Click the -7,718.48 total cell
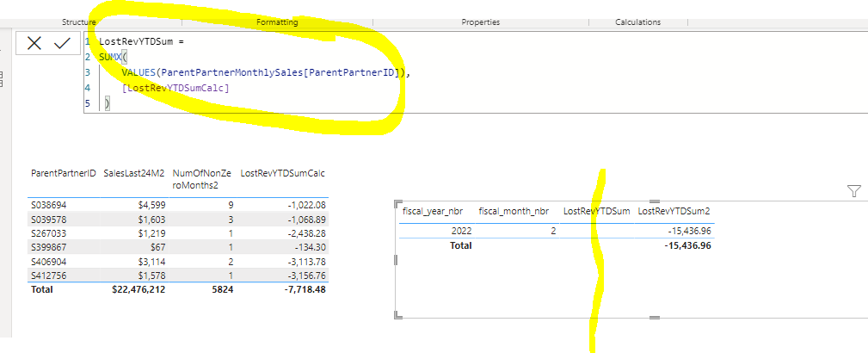This screenshot has height=353, width=868. pyautogui.click(x=304, y=289)
